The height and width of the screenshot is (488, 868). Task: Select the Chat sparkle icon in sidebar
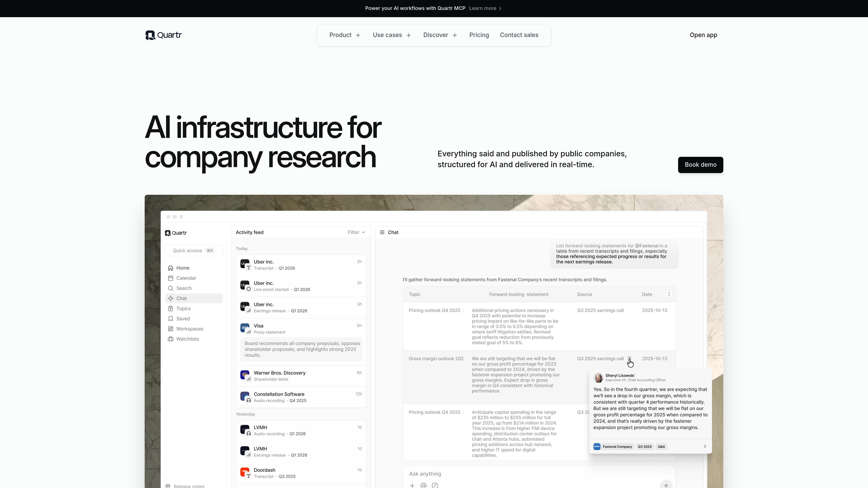[x=170, y=298]
